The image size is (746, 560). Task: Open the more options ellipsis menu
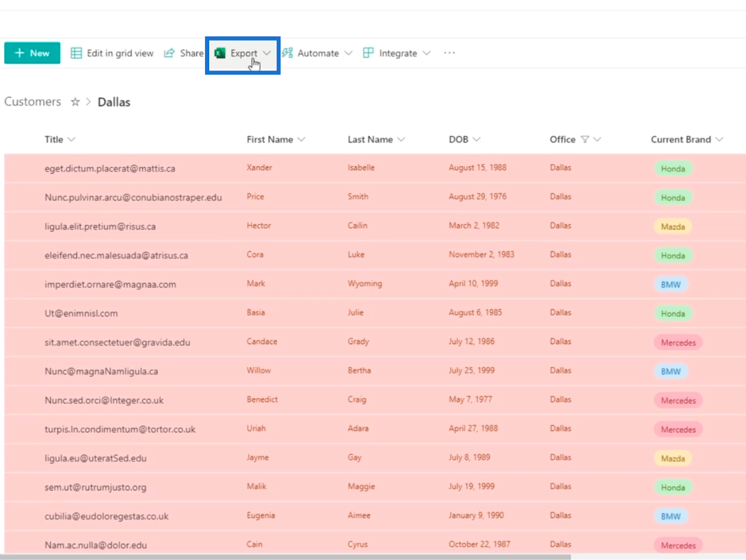(x=450, y=53)
